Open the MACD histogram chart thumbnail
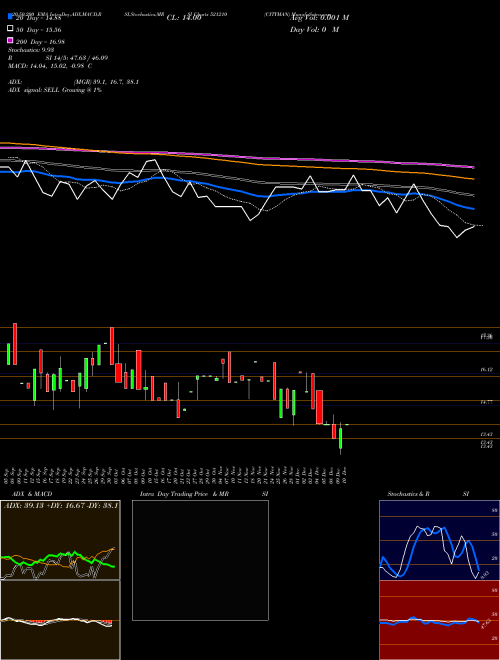The height and width of the screenshot is (660, 500). click(60, 620)
